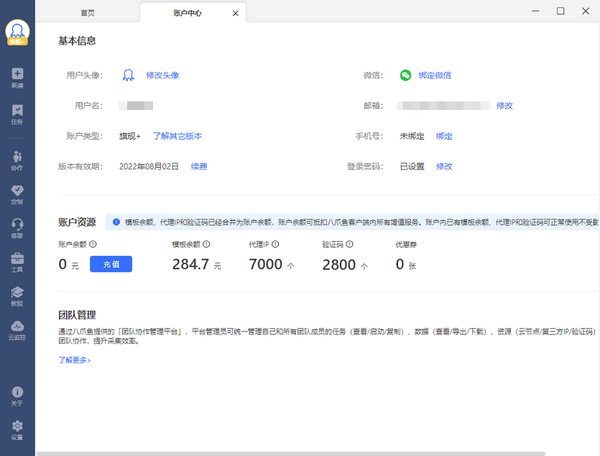
Task: Open the 了解更多 link under 团队管理
Action: tap(74, 360)
